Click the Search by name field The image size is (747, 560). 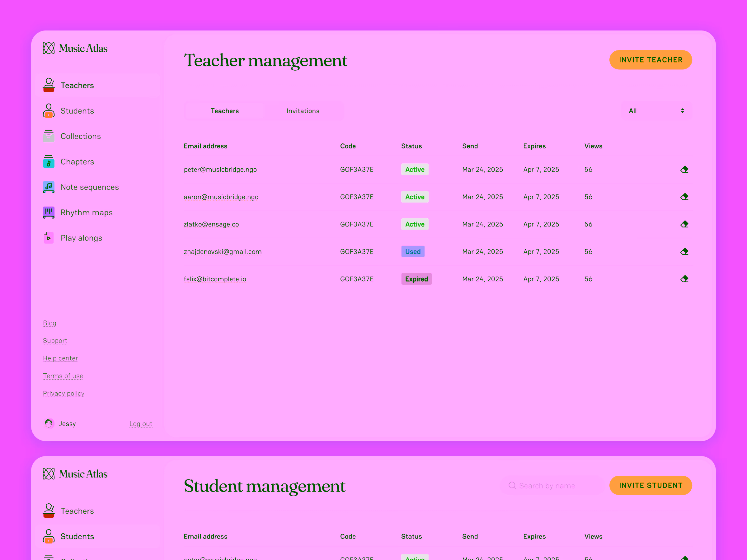pyautogui.click(x=552, y=485)
